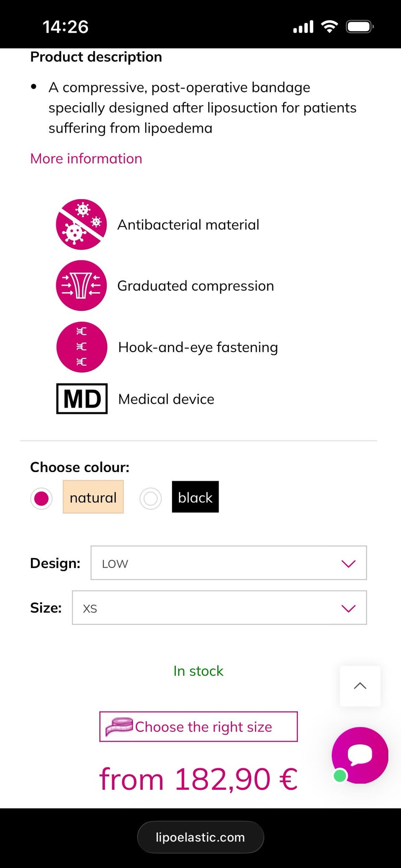
Task: Click the Design dropdown chevron arrow
Action: [348, 563]
